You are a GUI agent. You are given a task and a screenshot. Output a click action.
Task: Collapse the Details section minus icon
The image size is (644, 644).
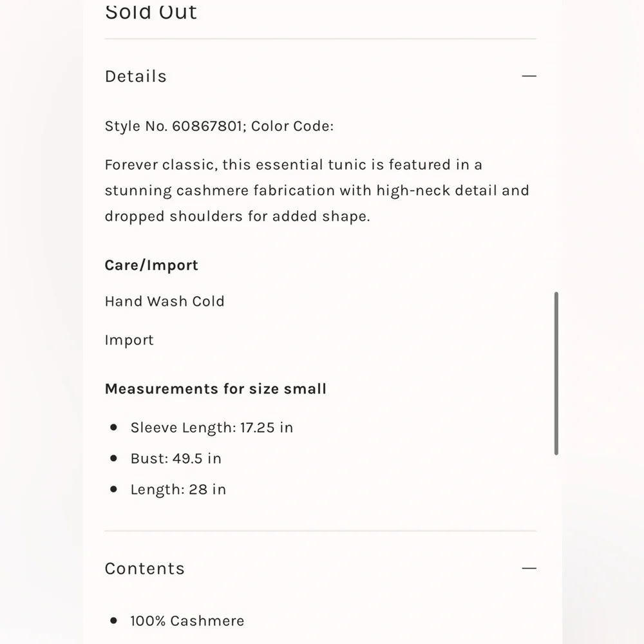coord(529,76)
